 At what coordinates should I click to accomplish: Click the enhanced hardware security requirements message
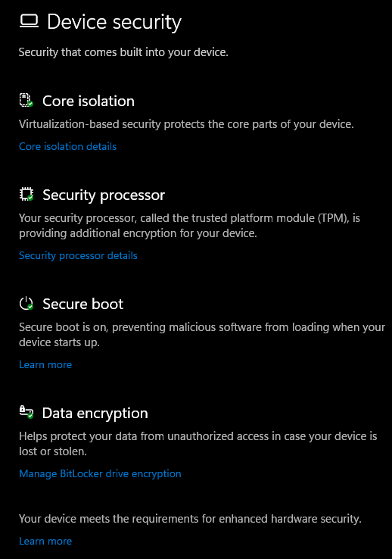(x=190, y=519)
